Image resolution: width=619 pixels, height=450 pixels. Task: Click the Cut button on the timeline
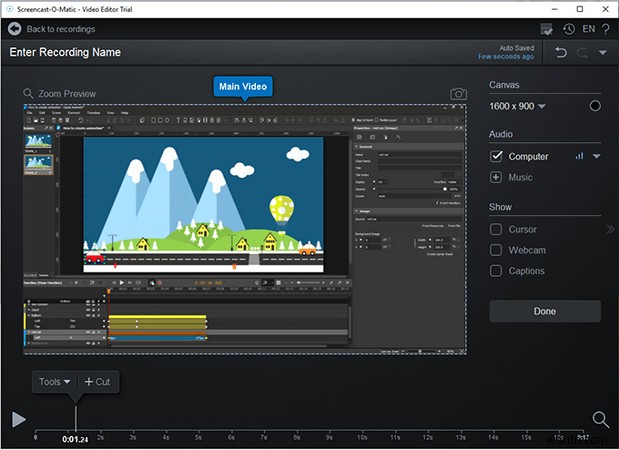pos(97,382)
